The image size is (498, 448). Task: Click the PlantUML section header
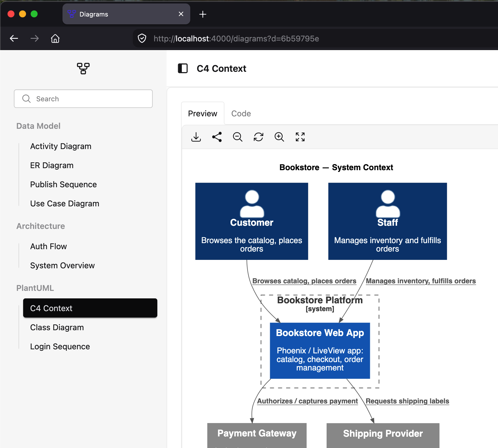click(35, 288)
